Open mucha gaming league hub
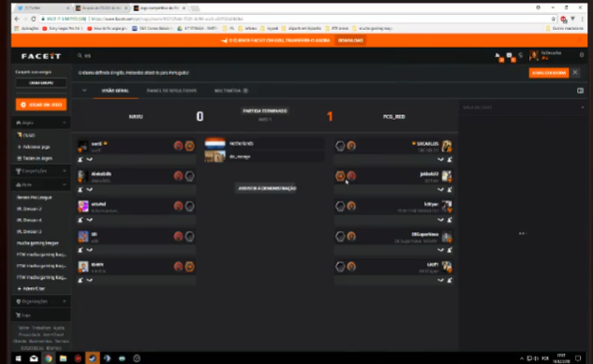The image size is (593, 364). click(x=37, y=243)
